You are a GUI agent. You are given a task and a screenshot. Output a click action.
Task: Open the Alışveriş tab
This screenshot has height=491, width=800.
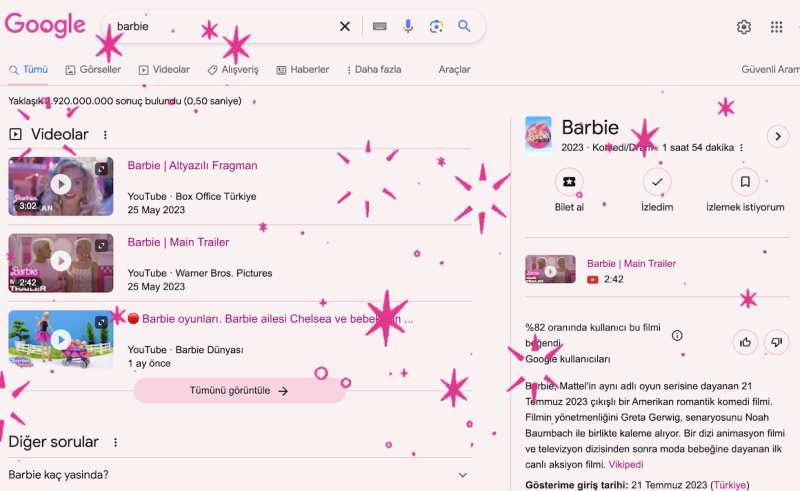point(233,69)
